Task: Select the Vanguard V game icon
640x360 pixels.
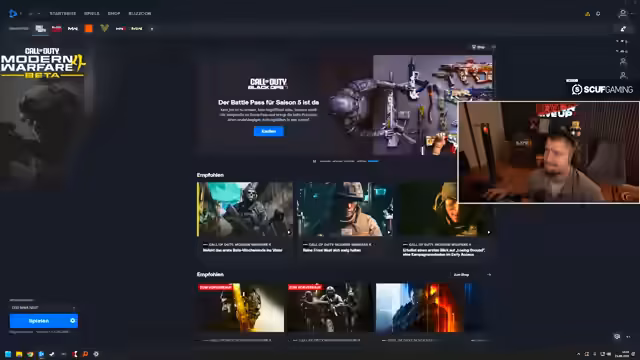Action: [104, 28]
